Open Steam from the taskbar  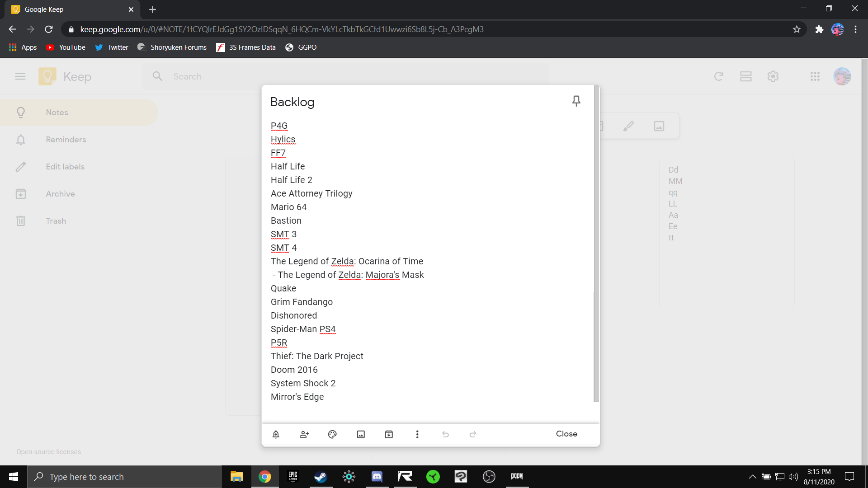pyautogui.click(x=321, y=477)
